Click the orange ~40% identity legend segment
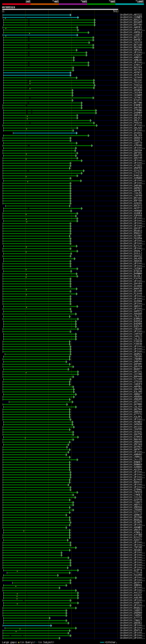The image size is (146, 644). (44, 4)
